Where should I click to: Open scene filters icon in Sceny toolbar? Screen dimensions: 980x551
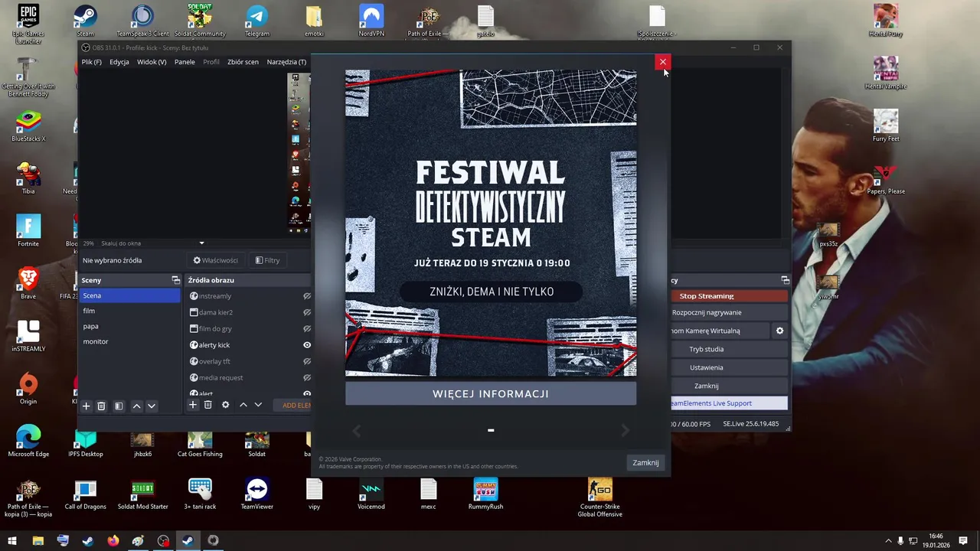119,406
